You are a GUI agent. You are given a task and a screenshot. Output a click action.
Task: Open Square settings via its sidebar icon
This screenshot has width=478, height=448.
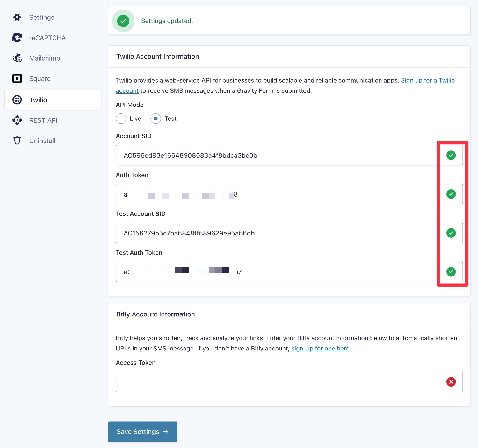(17, 78)
